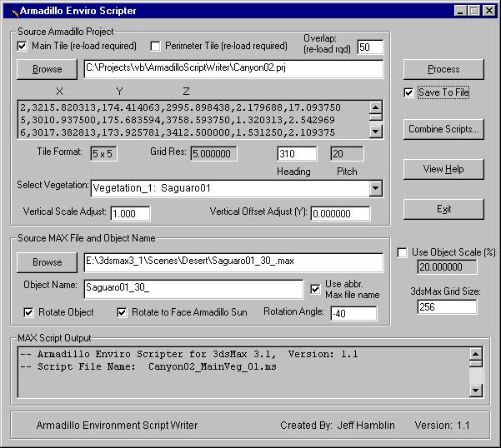Screen dimensions: 501x448
Task: Click the Rotation Angle input field
Action: tap(352, 314)
